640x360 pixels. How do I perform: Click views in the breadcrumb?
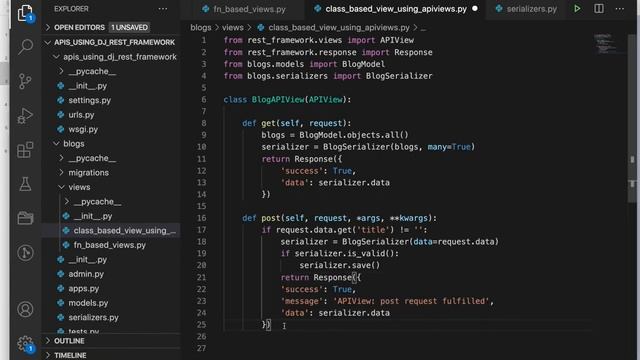click(x=233, y=27)
